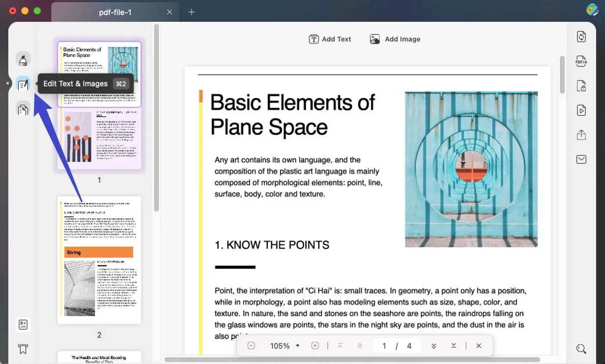Go to next page arrow
The image size is (605, 364).
pos(434,346)
